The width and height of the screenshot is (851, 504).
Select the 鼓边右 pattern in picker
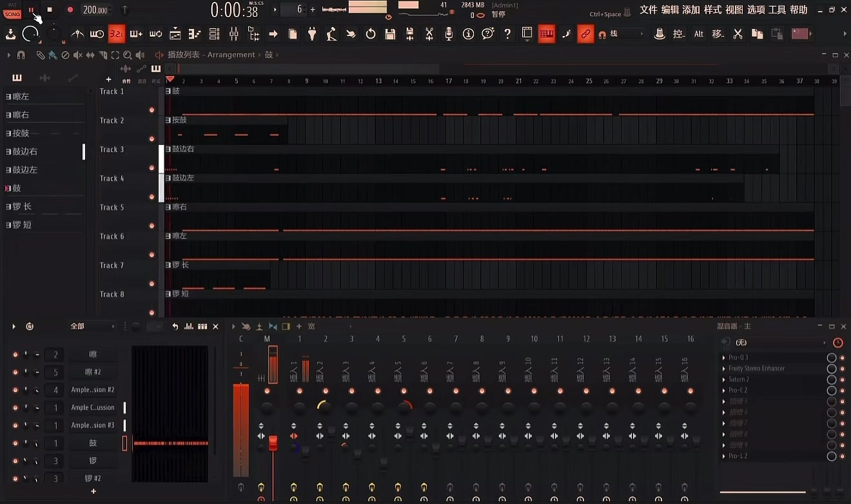(x=45, y=151)
